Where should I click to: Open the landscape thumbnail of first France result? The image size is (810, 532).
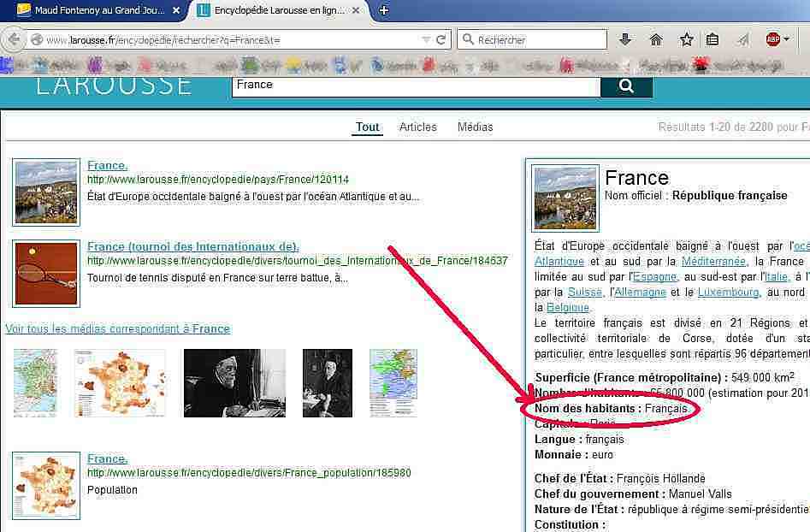pyautogui.click(x=46, y=192)
